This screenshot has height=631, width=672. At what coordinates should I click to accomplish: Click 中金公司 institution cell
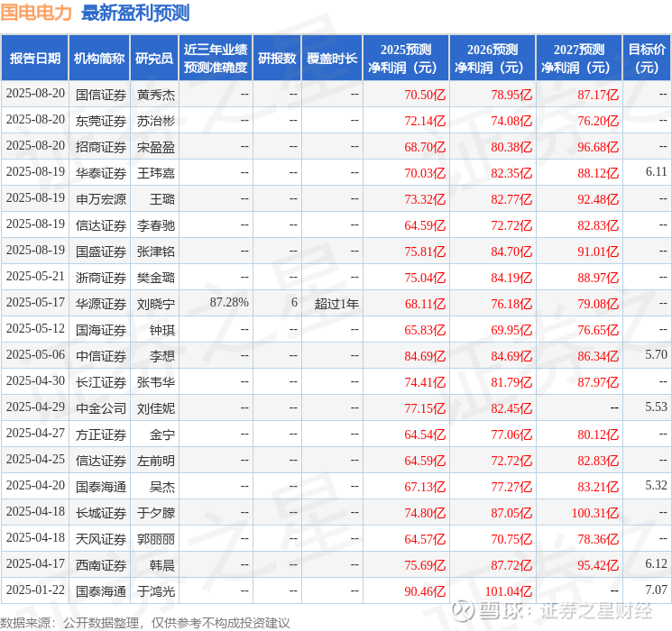click(101, 408)
